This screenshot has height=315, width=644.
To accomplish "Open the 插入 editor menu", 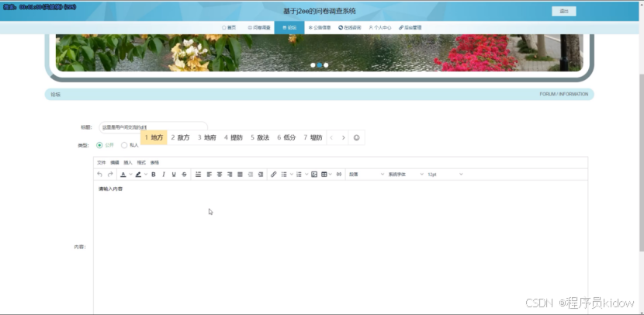I will tap(128, 163).
